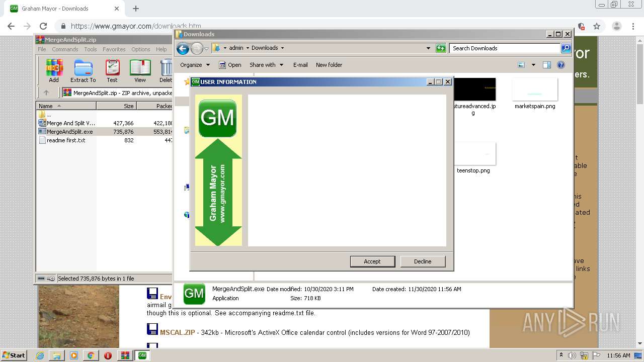The width and height of the screenshot is (644, 362).
Task: Sort WinRAR list by Name column
Action: click(66, 106)
